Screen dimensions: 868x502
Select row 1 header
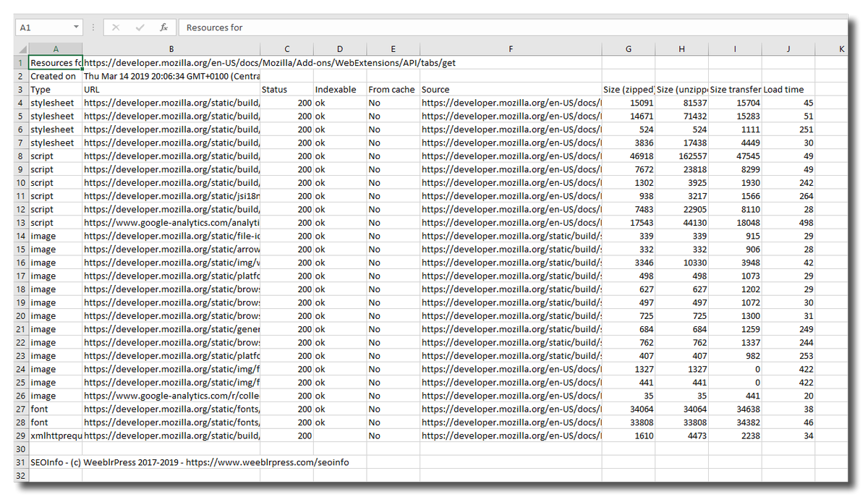21,63
